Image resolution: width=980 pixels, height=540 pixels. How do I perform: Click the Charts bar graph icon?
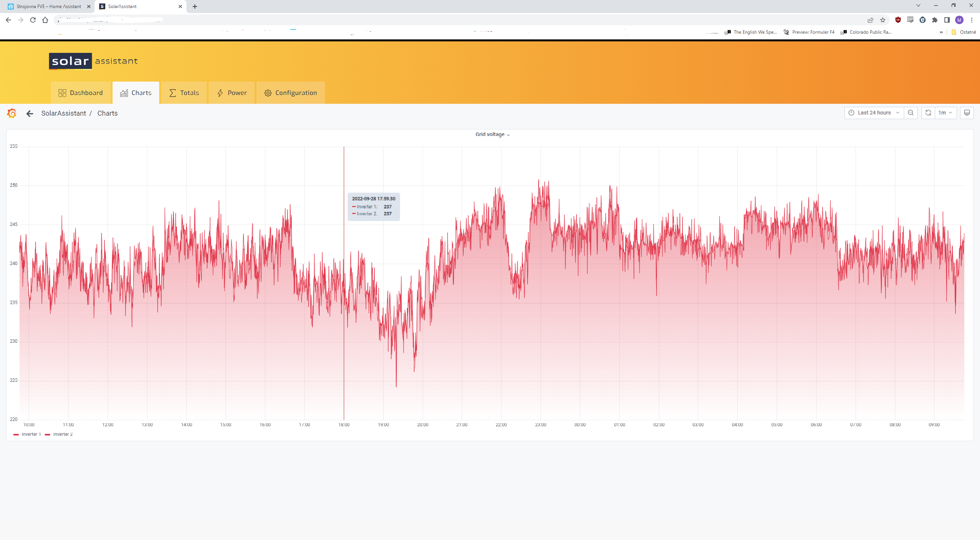click(x=124, y=93)
